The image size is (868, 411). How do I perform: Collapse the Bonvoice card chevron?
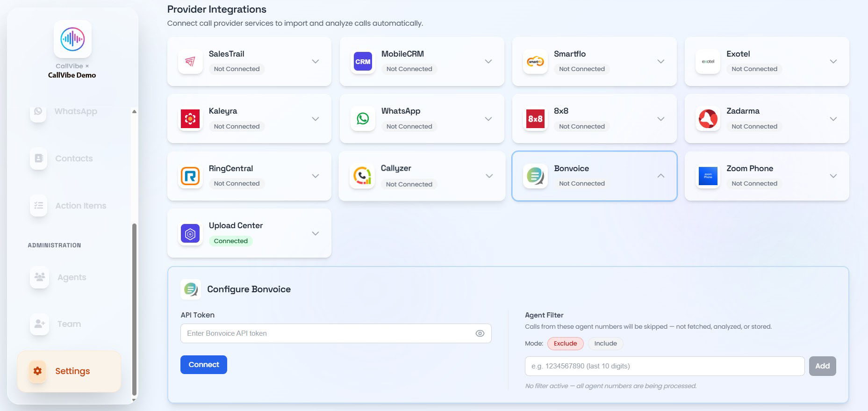pyautogui.click(x=661, y=176)
